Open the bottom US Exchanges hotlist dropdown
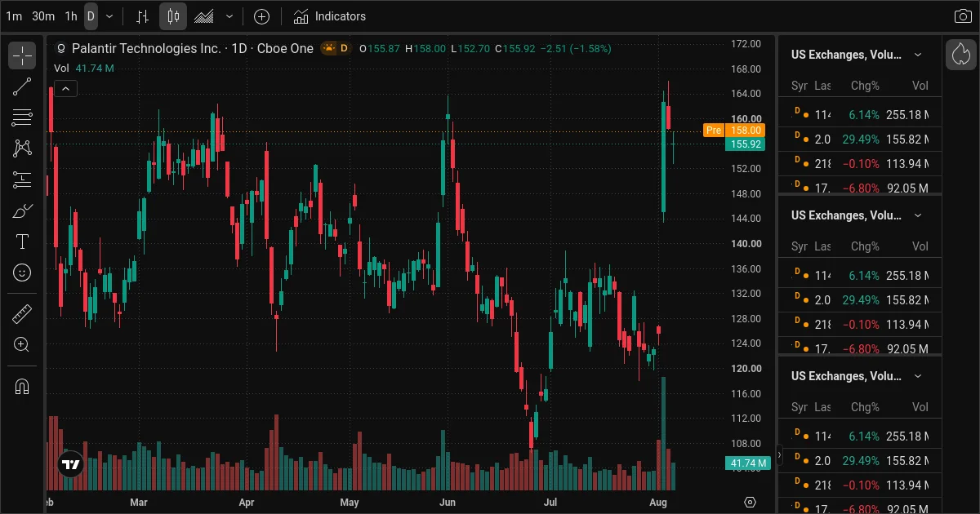Screen dimensions: 980x514 (x=918, y=376)
